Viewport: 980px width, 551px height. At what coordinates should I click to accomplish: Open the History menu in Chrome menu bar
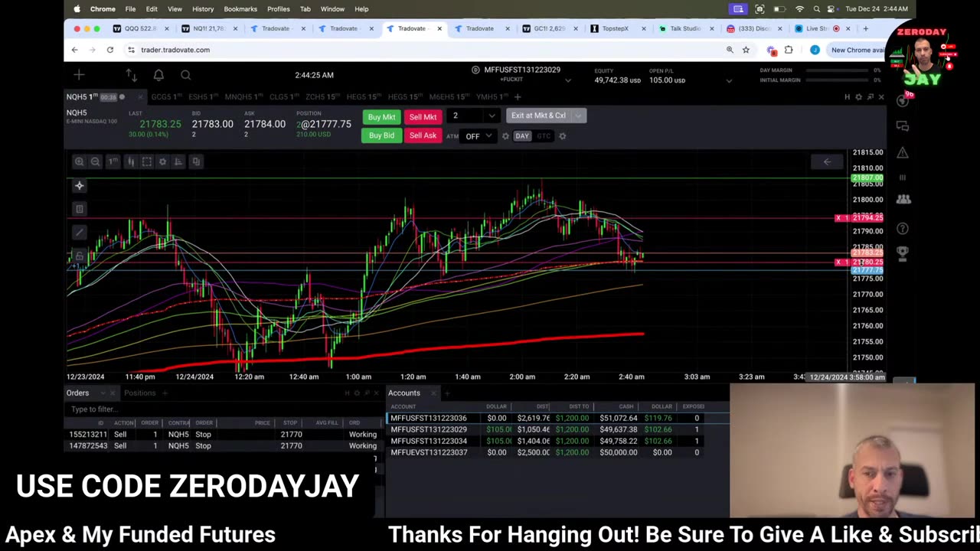coord(203,9)
